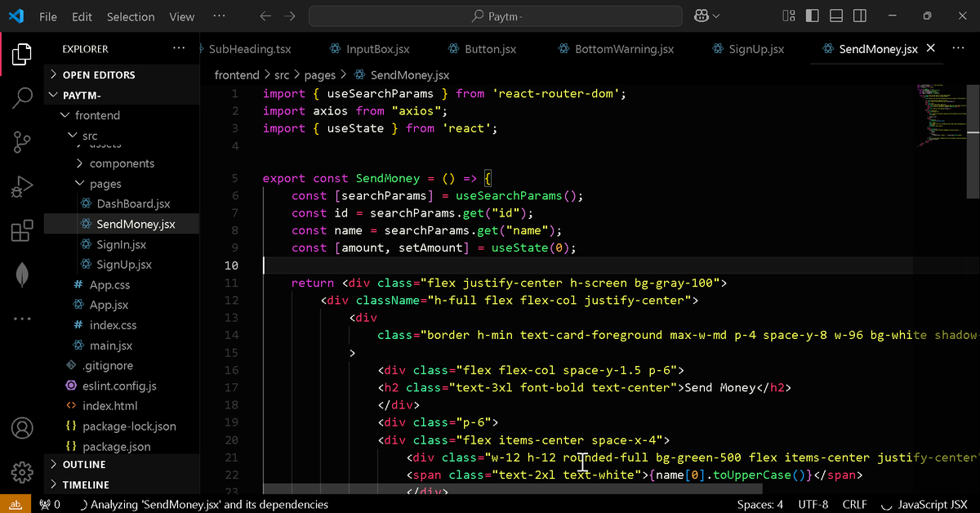Toggle the primary side bar
This screenshot has width=980, height=513.
pyautogui.click(x=812, y=16)
